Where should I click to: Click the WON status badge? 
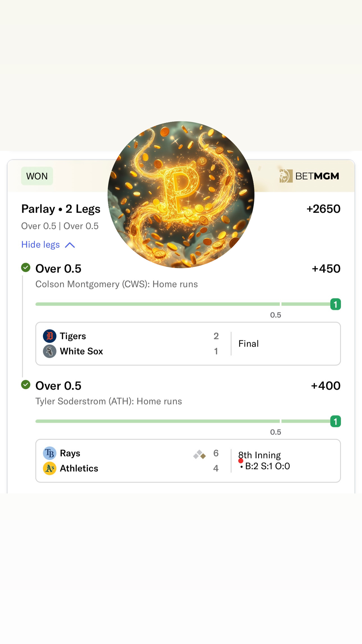point(37,176)
